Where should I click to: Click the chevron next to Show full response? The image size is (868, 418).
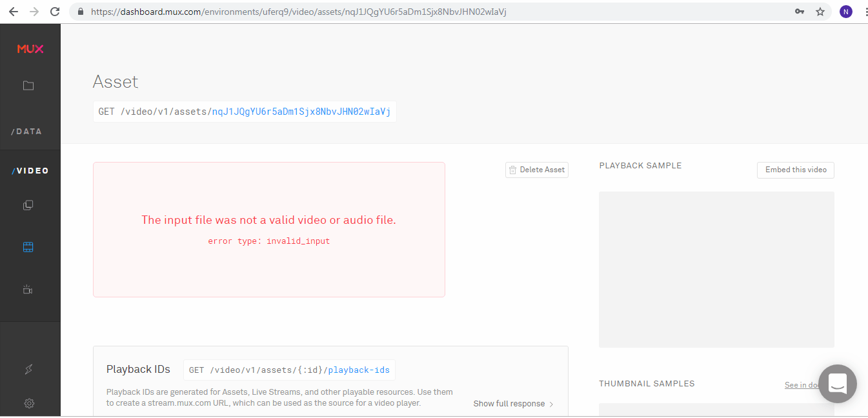pos(552,403)
